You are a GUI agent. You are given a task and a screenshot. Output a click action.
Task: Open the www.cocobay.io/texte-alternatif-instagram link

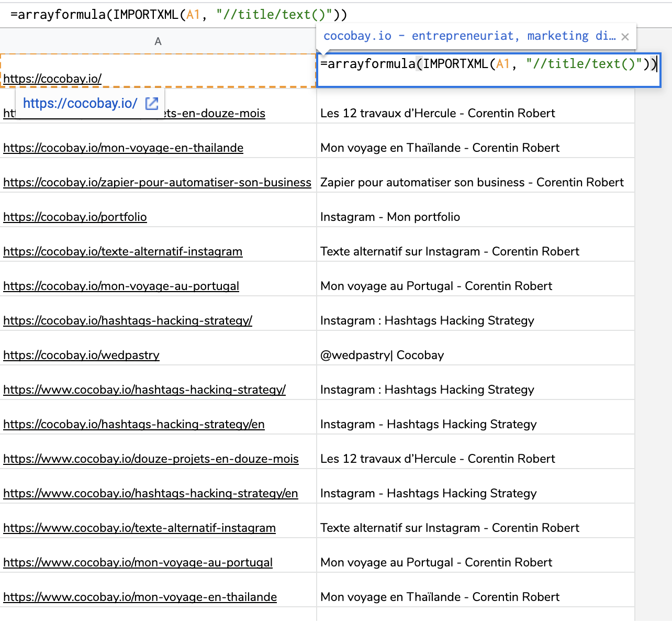(139, 528)
